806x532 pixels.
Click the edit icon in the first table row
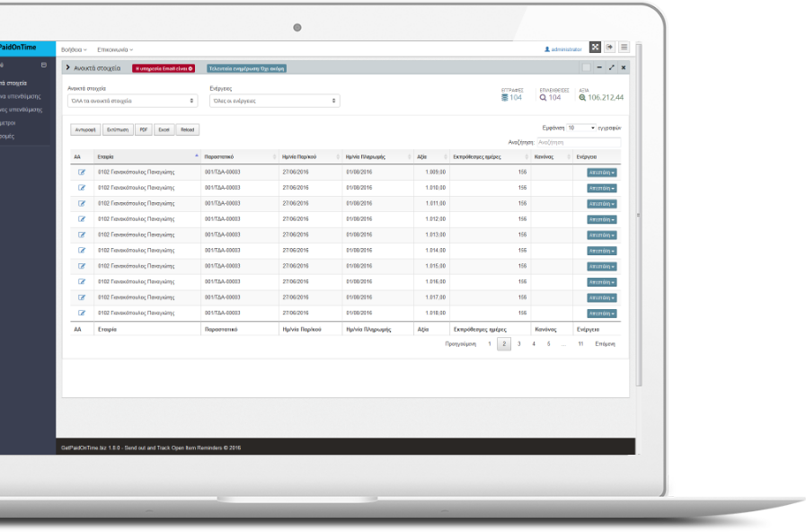82,172
